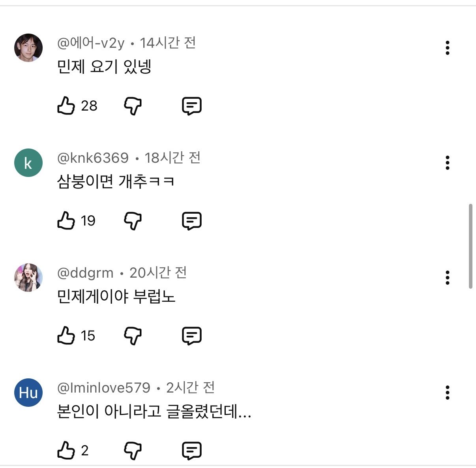The height and width of the screenshot is (468, 476).
Task: Open more options for @에어-v2y comment
Action: [447, 48]
